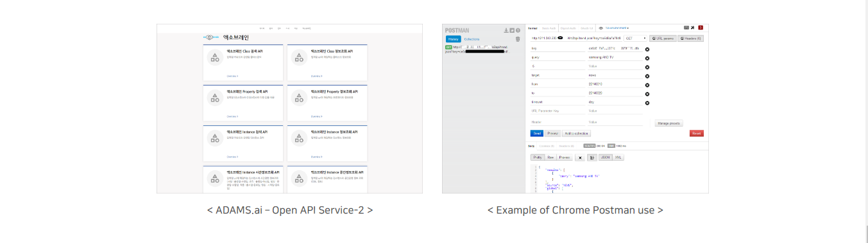The width and height of the screenshot is (868, 243).
Task: Remove the target parameter row
Action: tap(647, 76)
